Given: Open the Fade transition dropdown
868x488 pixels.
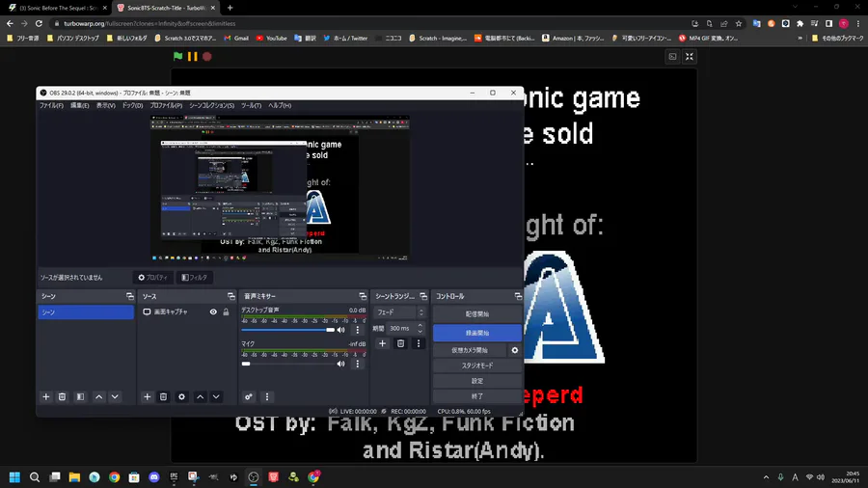Looking at the screenshot, I should (x=399, y=312).
